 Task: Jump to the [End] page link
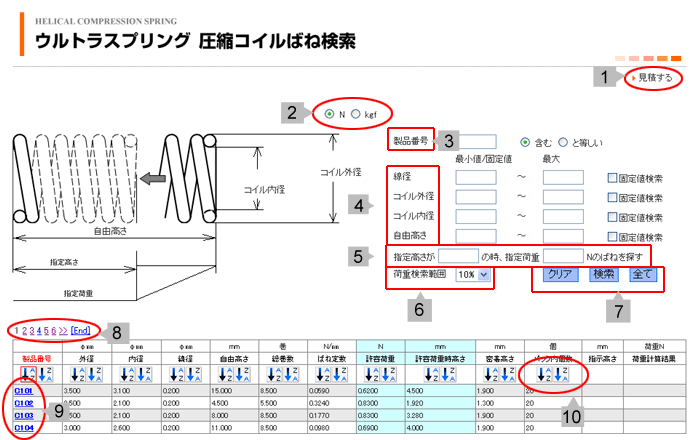[80, 331]
